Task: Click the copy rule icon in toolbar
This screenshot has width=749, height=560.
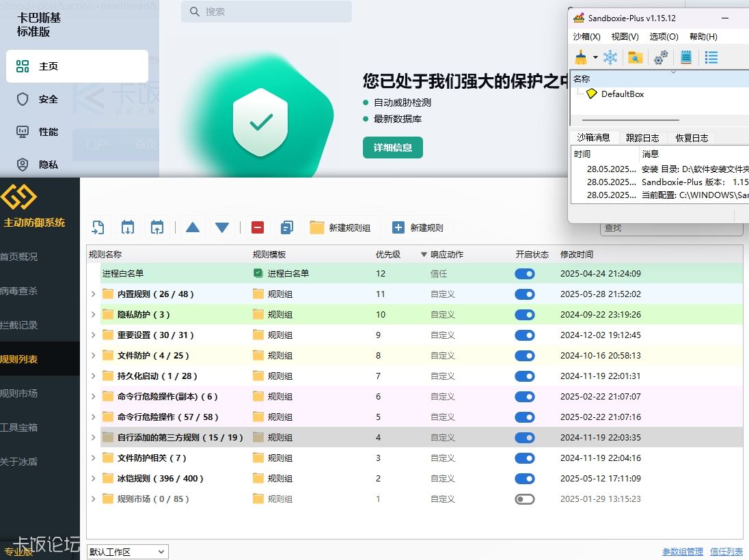Action: tap(287, 227)
